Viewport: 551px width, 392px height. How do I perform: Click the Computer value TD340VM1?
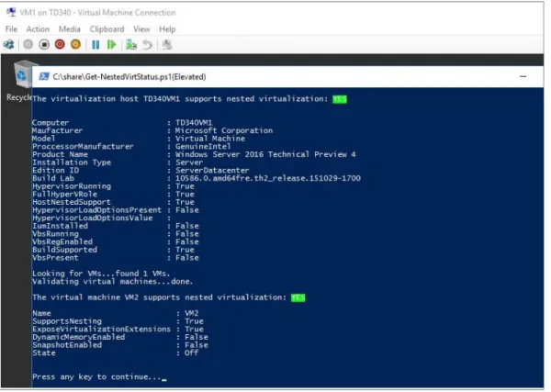(194, 123)
